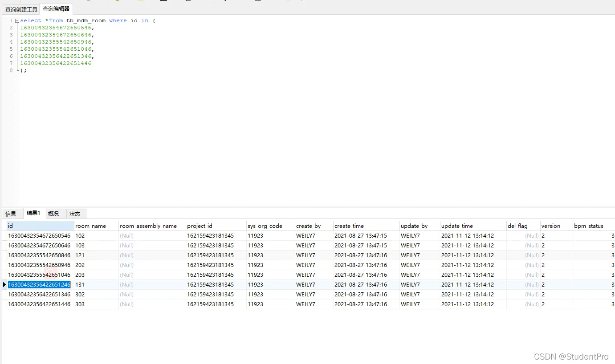Image resolution: width=615 pixels, height=364 pixels.
Task: Click table name tb_mdm_room in the query
Action: tap(86, 20)
